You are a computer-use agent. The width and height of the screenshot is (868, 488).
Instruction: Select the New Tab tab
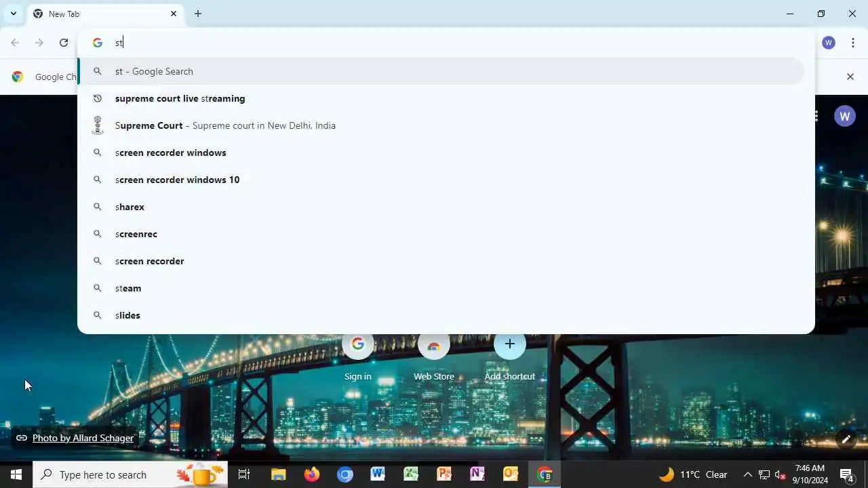(105, 14)
